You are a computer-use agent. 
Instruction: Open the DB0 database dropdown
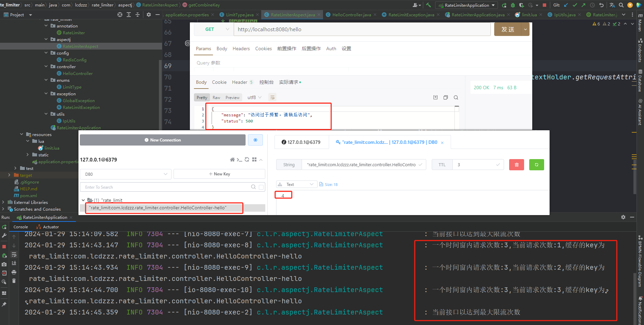click(x=126, y=174)
